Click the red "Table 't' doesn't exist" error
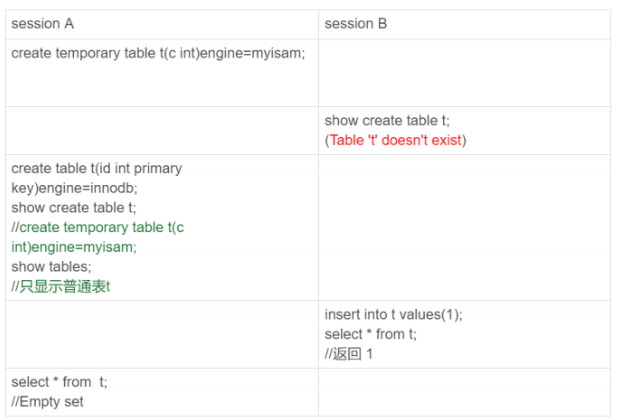Screen dimensions: 619x420 396,140
